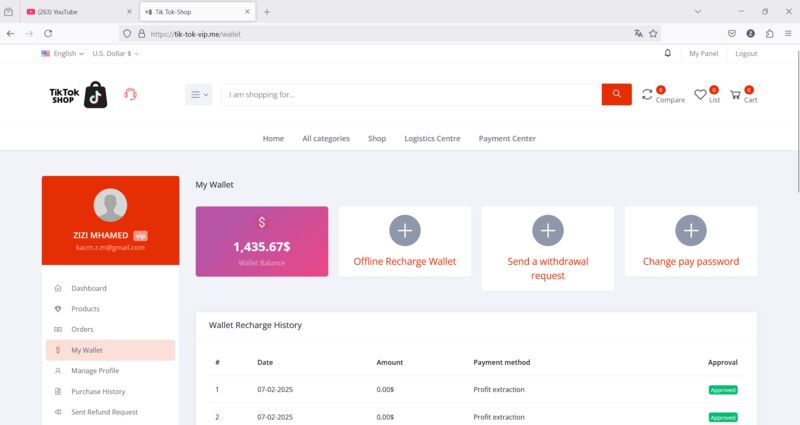The width and height of the screenshot is (800, 425).
Task: Click the TikTok Shop logo
Action: tap(78, 95)
